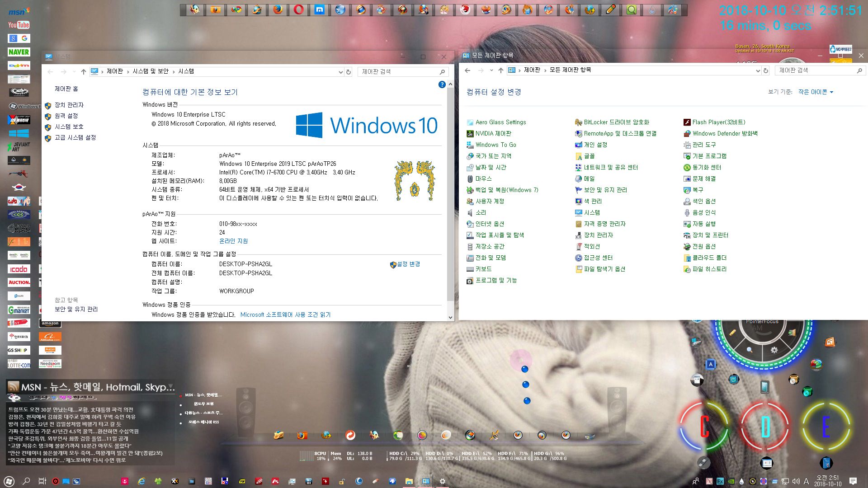Viewport: 868px width, 488px height.
Task: Click 모든 제어판 항목 breadcrumb
Action: click(x=570, y=70)
